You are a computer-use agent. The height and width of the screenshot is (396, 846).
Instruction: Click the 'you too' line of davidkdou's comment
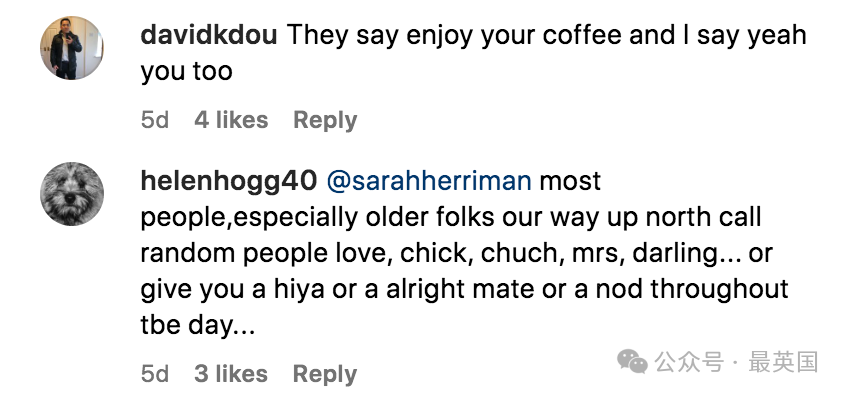click(186, 72)
